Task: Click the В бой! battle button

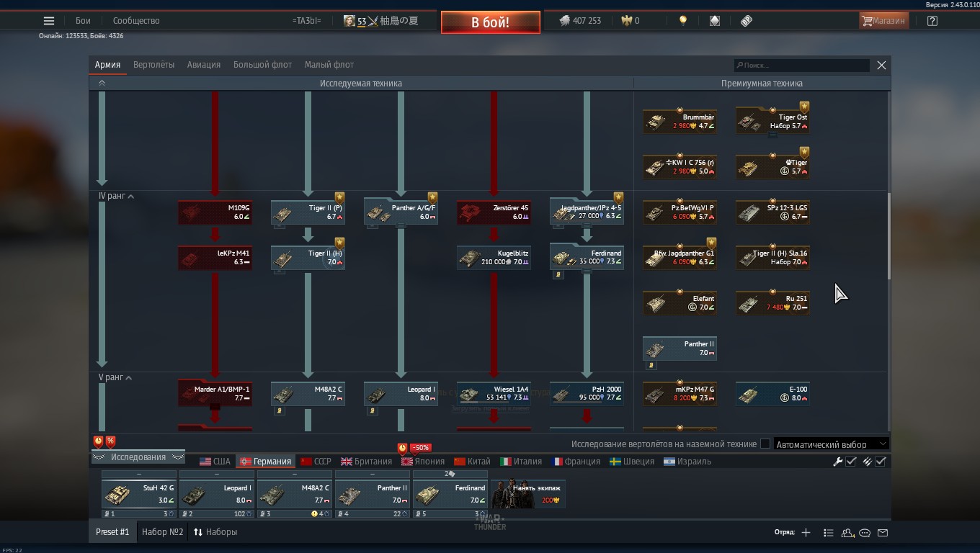Action: (491, 22)
